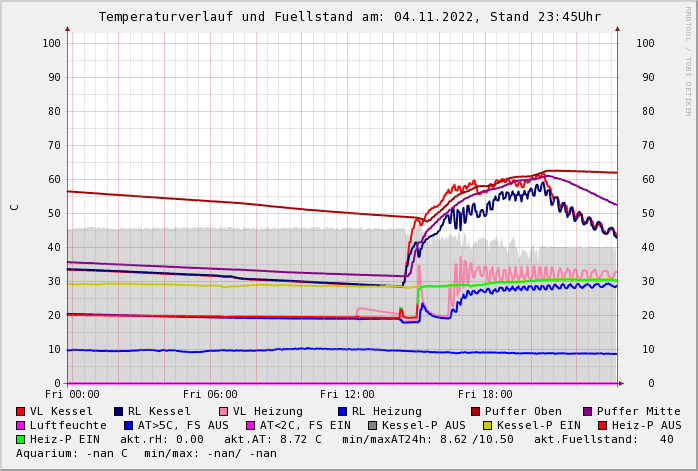Click the Temperaturverlauf und Fuellstand chart title
Screen dimensions: 698x471
click(349, 17)
